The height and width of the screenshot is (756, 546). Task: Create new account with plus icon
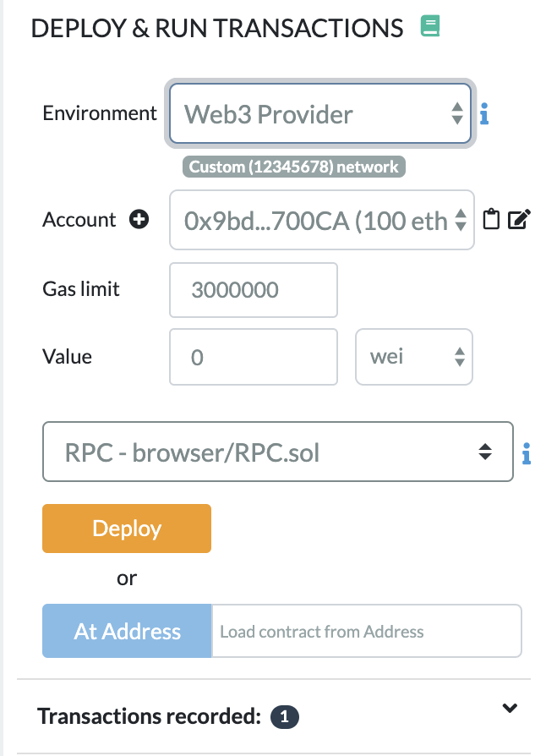pos(139,220)
